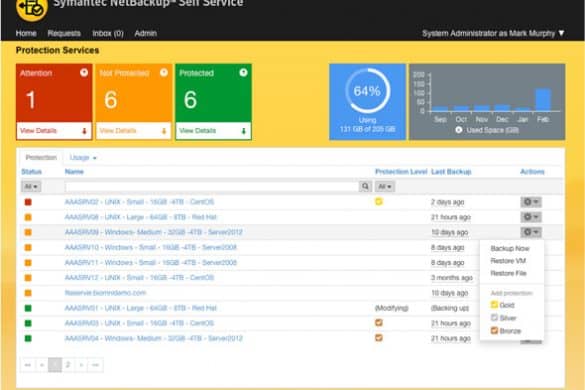The height and width of the screenshot is (390, 585).
Task: Open the AAASRV04 Windows Medium Server2012 link
Action: click(154, 338)
